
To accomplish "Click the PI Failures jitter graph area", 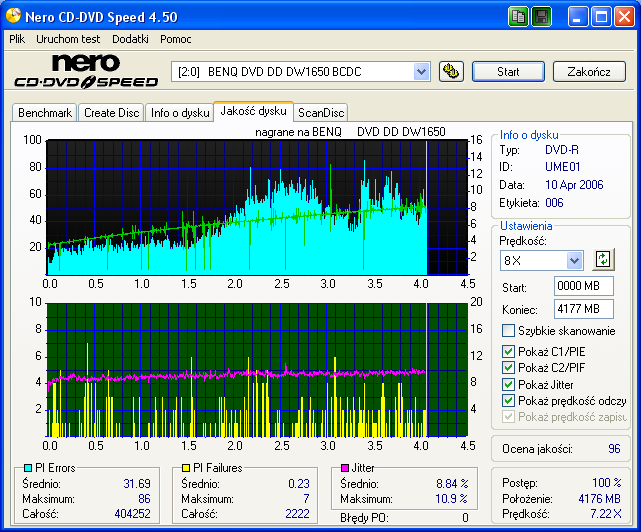I will (x=257, y=370).
